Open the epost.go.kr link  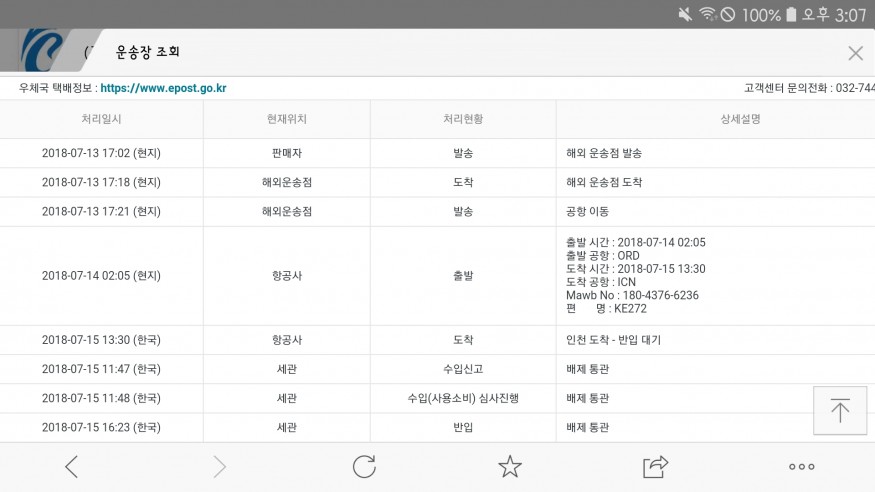pyautogui.click(x=163, y=88)
